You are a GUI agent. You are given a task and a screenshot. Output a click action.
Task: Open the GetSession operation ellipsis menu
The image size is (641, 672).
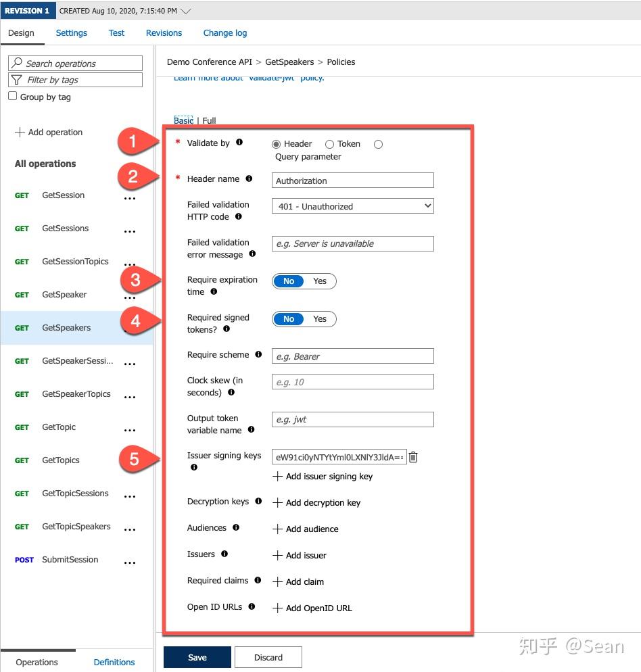[130, 199]
